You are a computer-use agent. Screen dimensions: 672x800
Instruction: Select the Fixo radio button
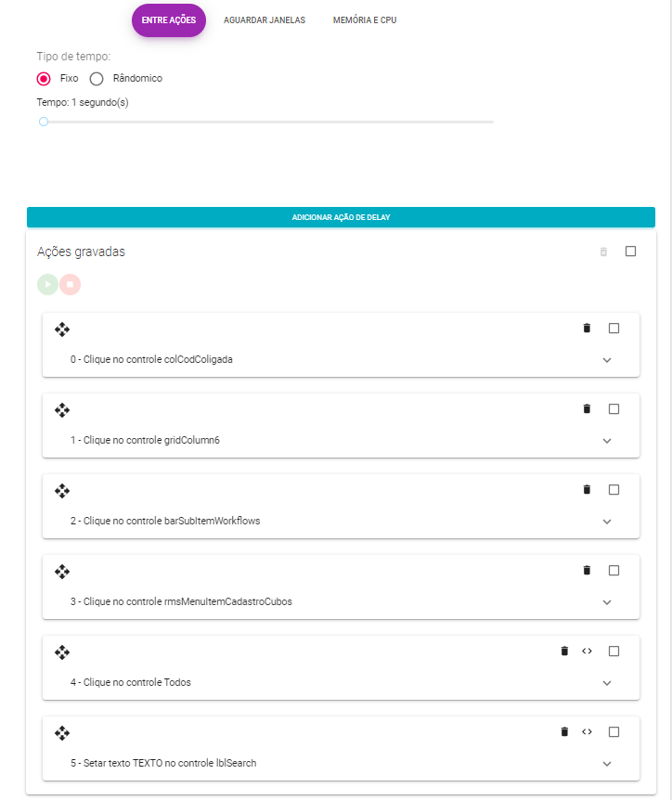tap(44, 79)
